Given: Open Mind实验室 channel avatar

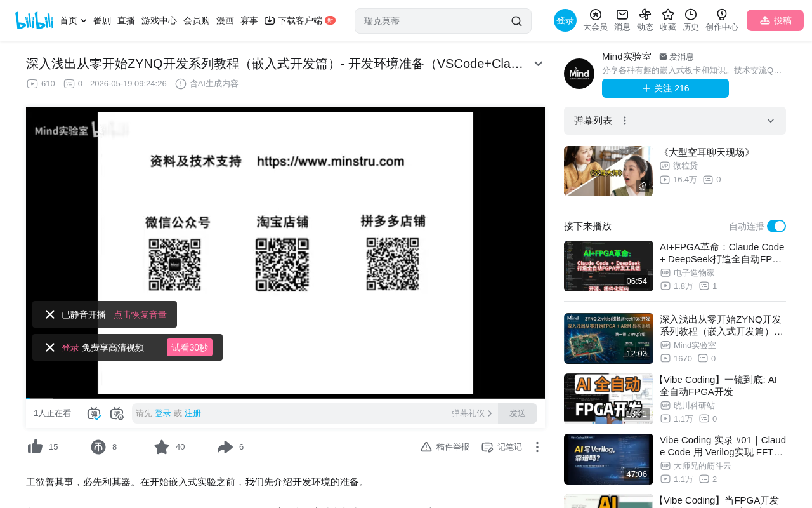Looking at the screenshot, I should tap(579, 74).
